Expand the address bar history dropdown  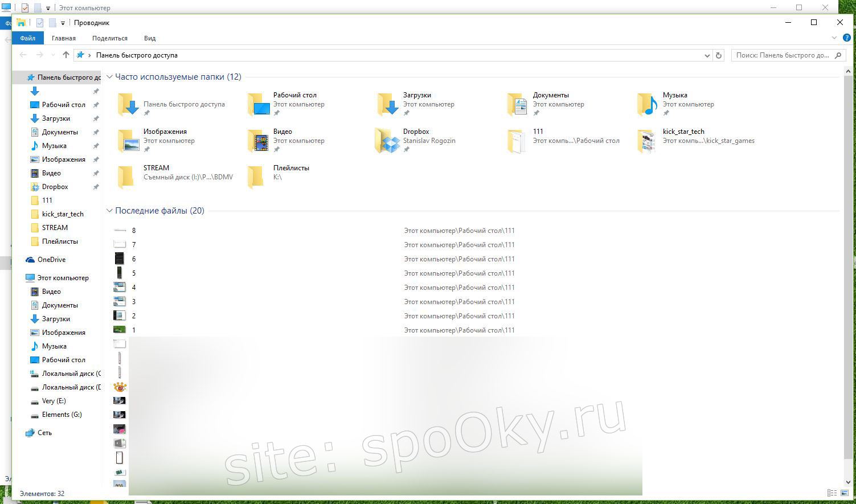click(707, 55)
